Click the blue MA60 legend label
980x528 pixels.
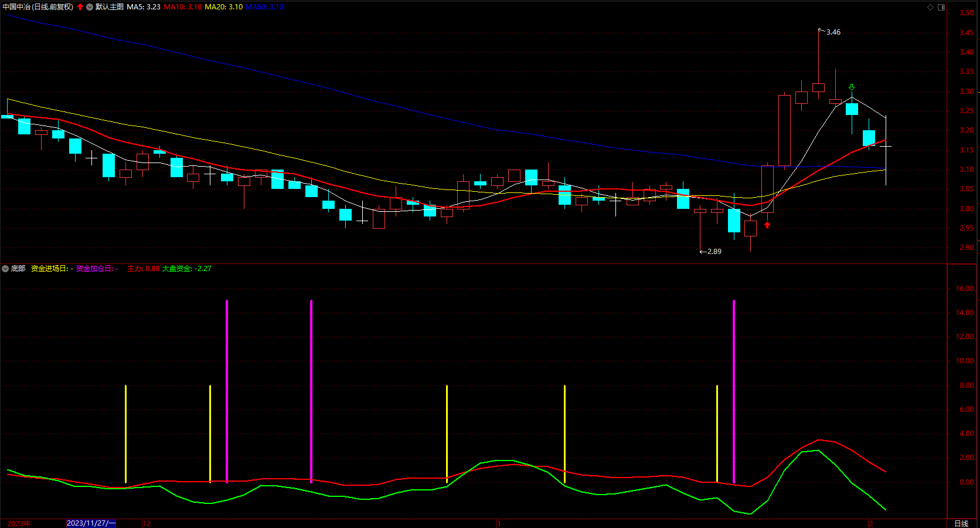264,7
